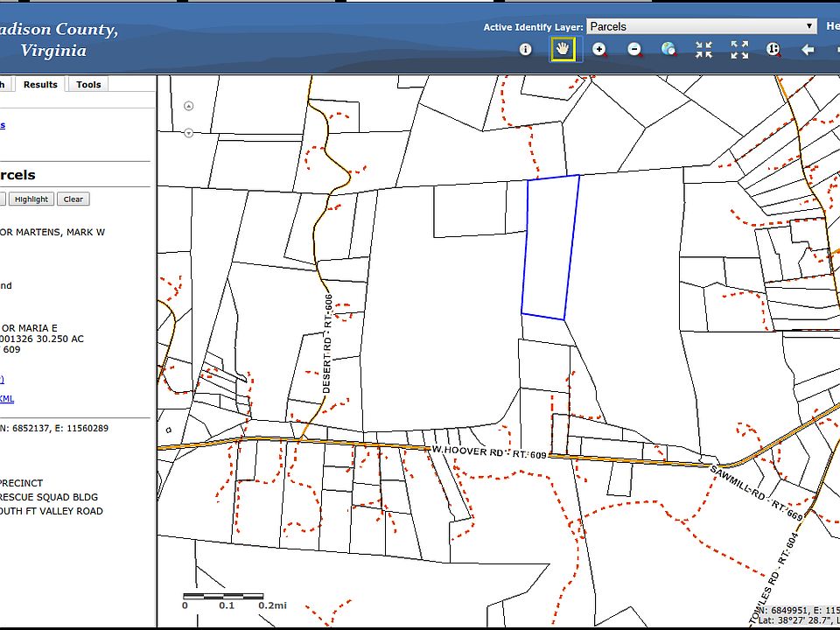The height and width of the screenshot is (630, 840).
Task: Switch to the Results tab
Action: point(40,84)
